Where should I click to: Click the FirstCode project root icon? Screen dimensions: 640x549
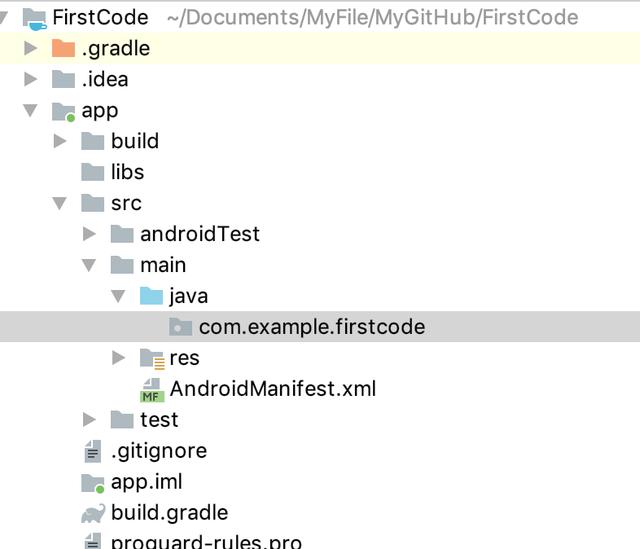tap(34, 19)
